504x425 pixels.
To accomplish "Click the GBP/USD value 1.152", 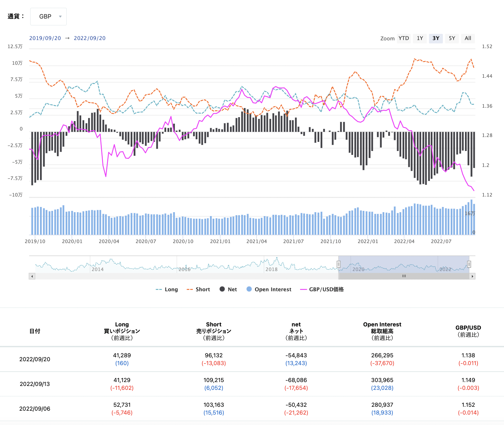I will point(468,405).
